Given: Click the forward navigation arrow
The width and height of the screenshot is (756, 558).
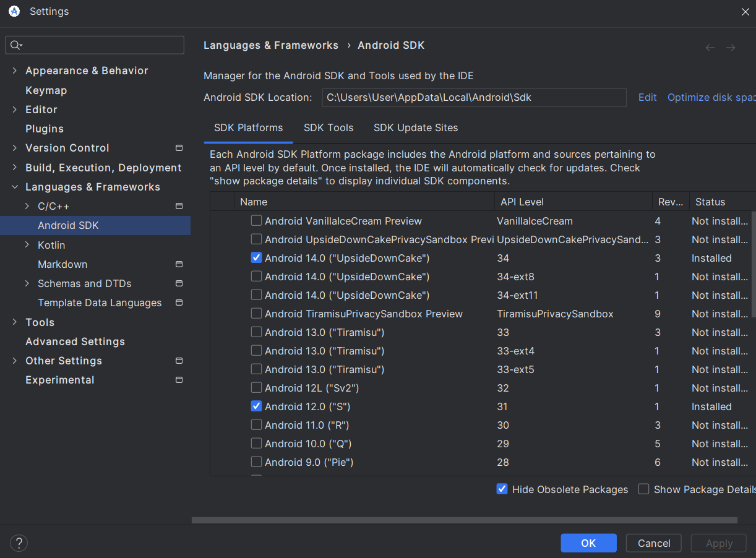Looking at the screenshot, I should (731, 48).
